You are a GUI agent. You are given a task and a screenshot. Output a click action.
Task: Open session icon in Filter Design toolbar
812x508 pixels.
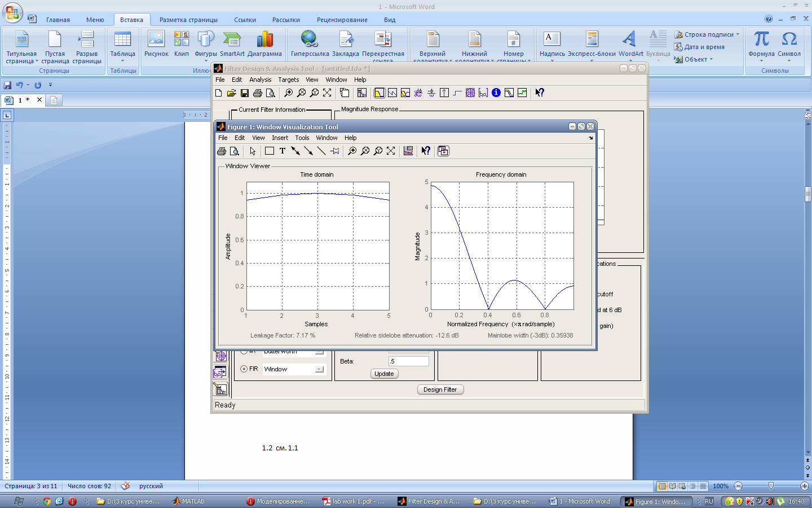pyautogui.click(x=231, y=93)
